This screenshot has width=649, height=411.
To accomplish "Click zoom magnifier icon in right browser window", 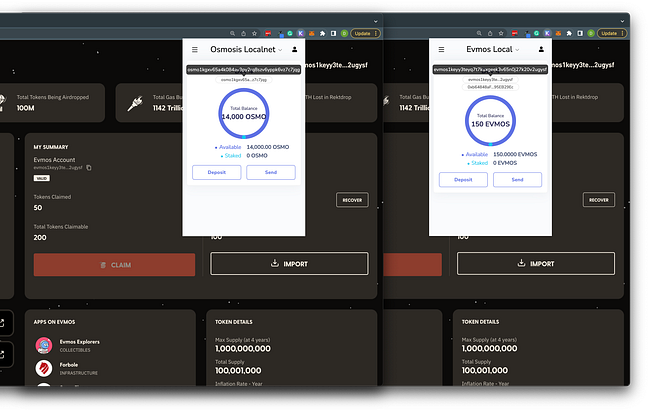I will pos(479,33).
